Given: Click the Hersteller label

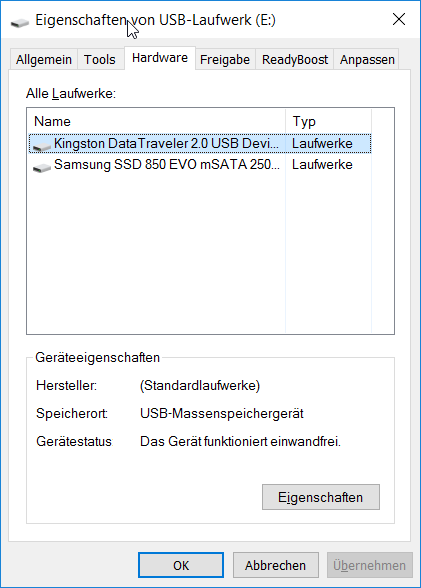Looking at the screenshot, I should coord(66,386).
